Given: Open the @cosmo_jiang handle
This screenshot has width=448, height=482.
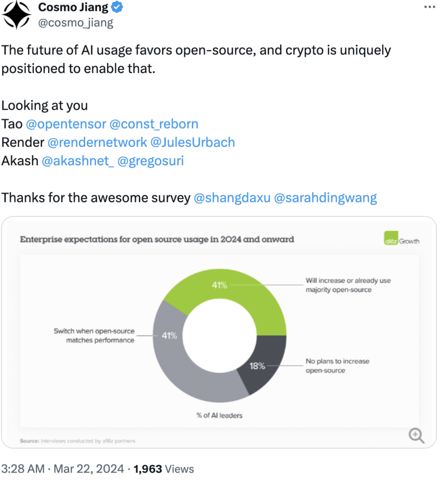Looking at the screenshot, I should point(75,23).
